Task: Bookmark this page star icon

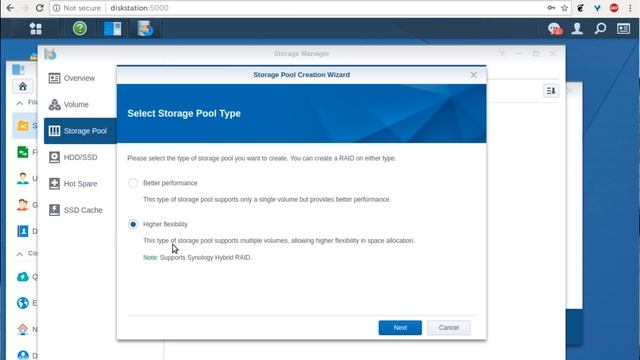Action: [x=564, y=8]
